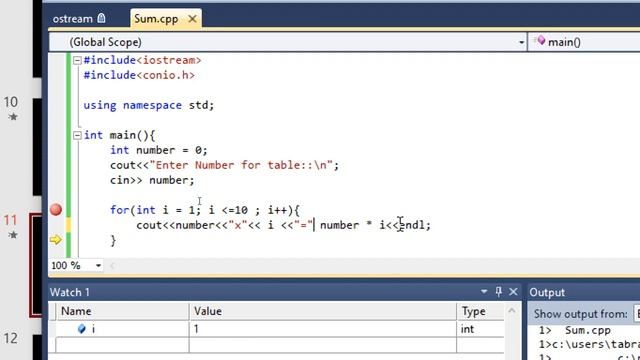Collapse the #include region
This screenshot has width=640, height=360.
[x=77, y=60]
